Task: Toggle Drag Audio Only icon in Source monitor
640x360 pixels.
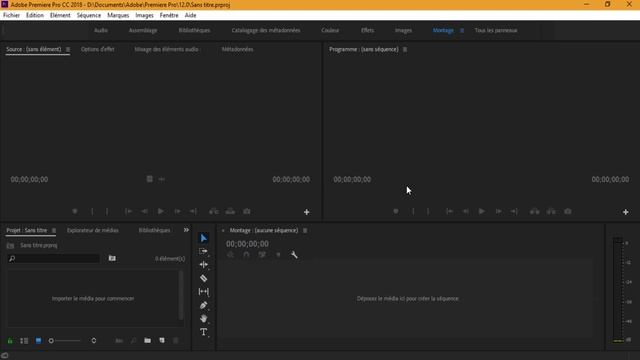Action: pos(162,179)
